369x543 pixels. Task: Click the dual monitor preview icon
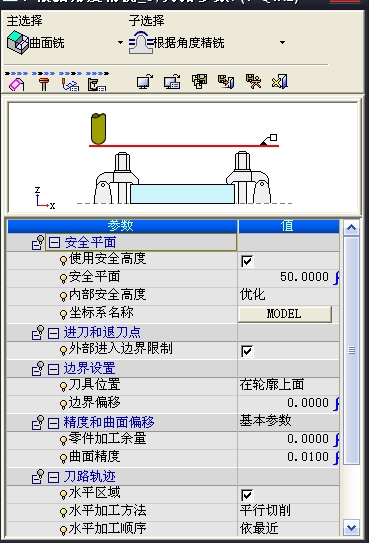click(x=172, y=82)
